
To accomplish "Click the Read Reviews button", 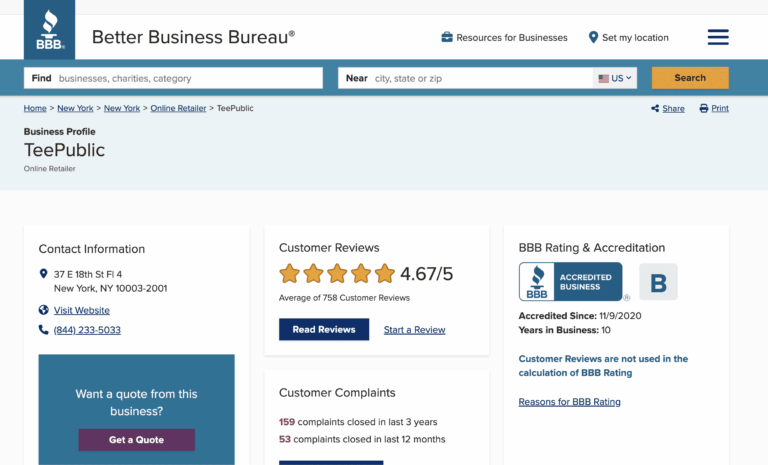I will tap(324, 329).
